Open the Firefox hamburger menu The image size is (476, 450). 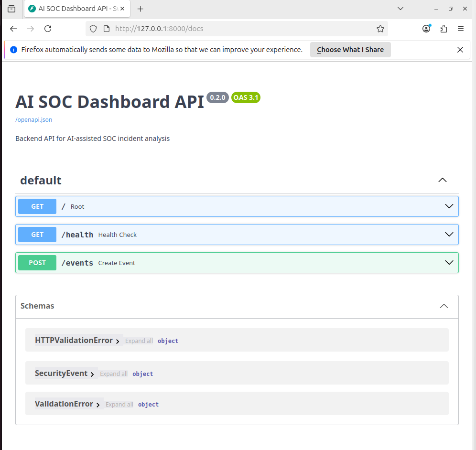(x=461, y=29)
